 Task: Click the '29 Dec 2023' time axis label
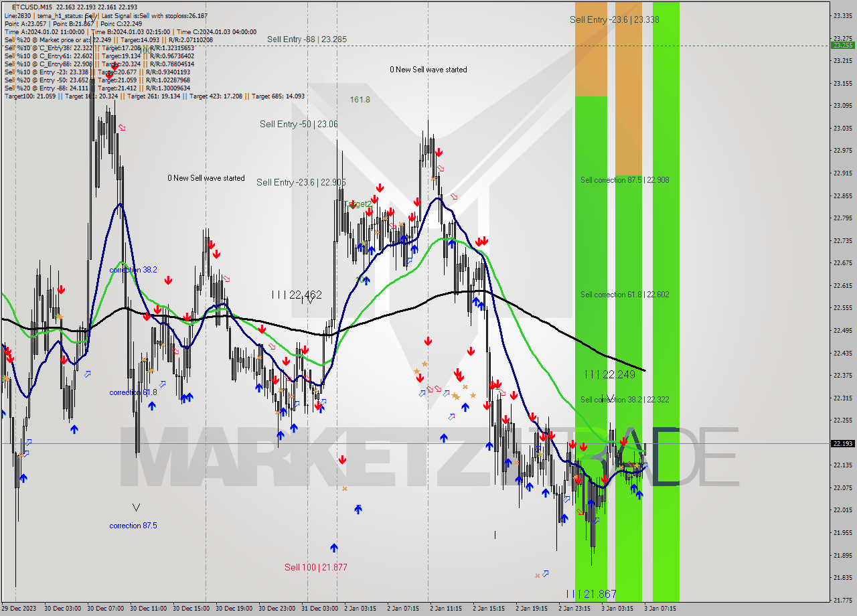click(18, 609)
